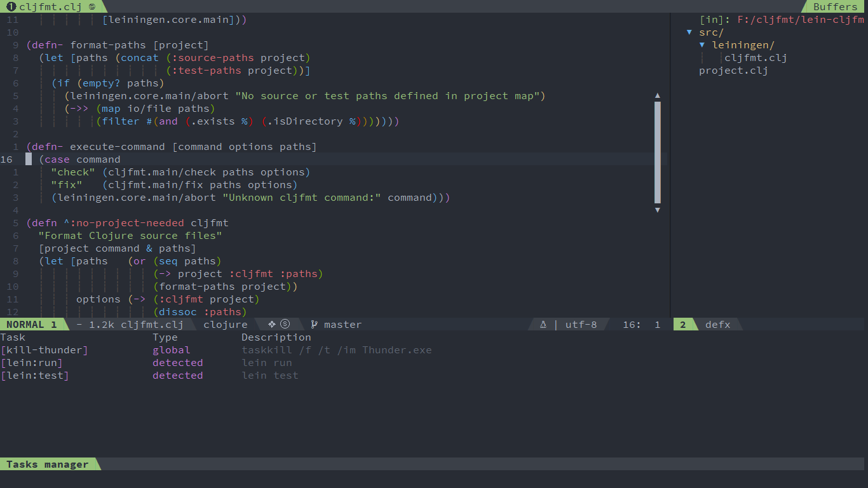Select the [lein:run] task
The image size is (868, 488).
[32, 363]
